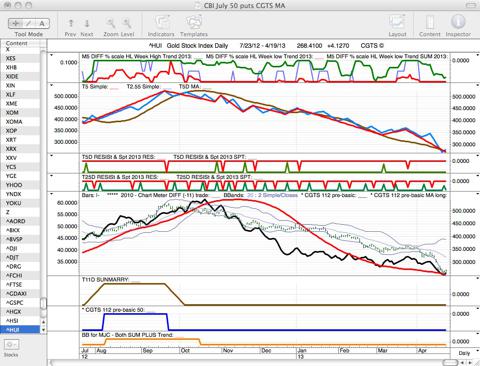
Task: Click the sidebar scroll down arrow
Action: (43, 329)
